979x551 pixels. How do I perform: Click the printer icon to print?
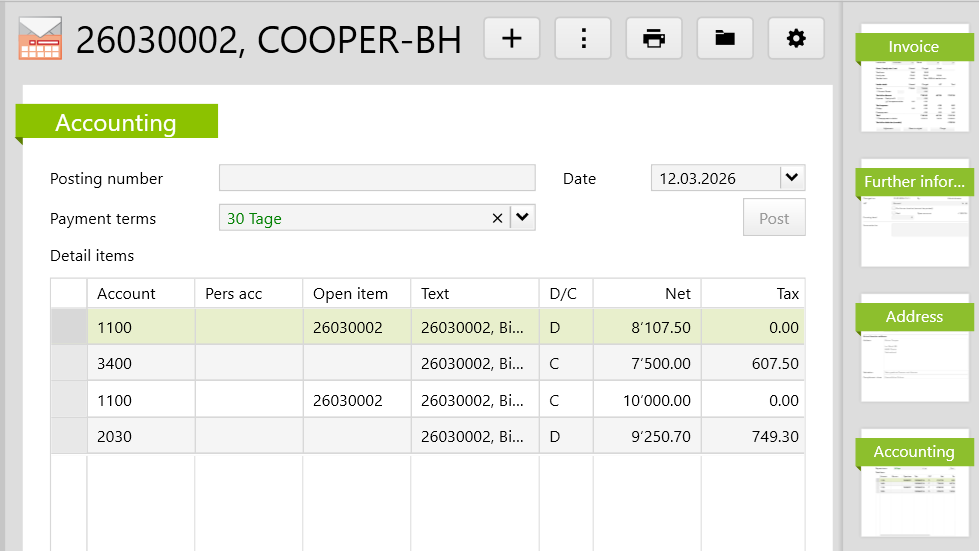coord(654,39)
